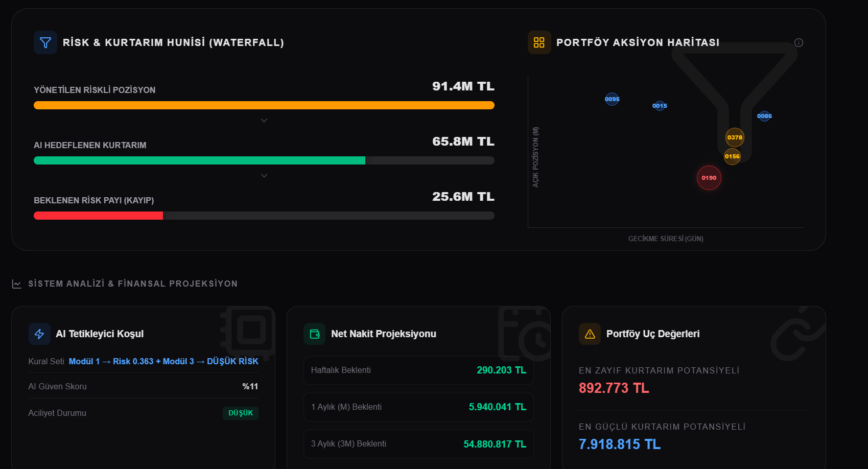This screenshot has width=868, height=469.
Task: Select the red bubble 0190 on the map
Action: pos(709,178)
